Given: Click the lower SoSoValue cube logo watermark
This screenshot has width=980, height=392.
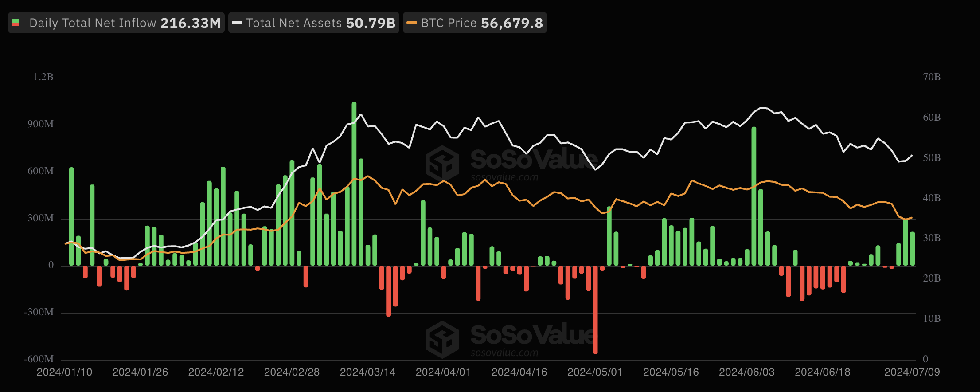Looking at the screenshot, I should (x=442, y=339).
